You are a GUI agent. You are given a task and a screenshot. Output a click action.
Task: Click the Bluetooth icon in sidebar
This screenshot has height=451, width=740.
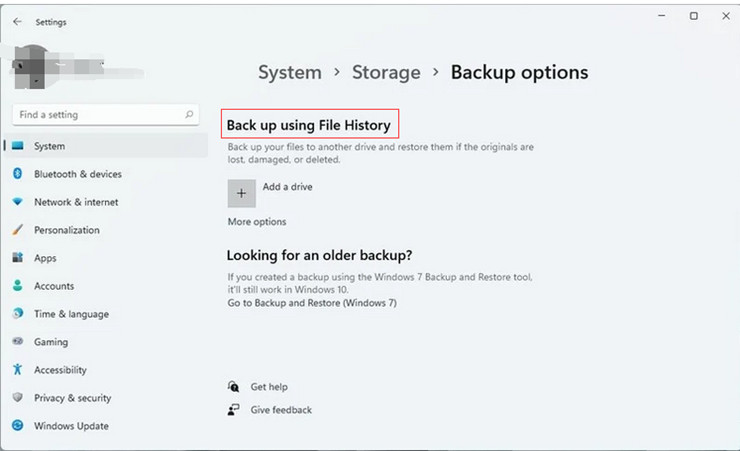[x=18, y=174]
